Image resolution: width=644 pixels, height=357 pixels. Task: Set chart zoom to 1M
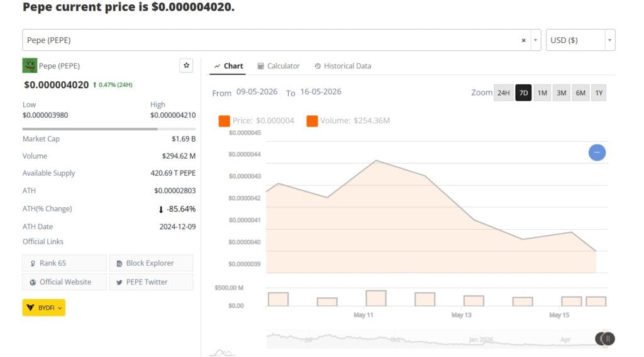pyautogui.click(x=542, y=93)
